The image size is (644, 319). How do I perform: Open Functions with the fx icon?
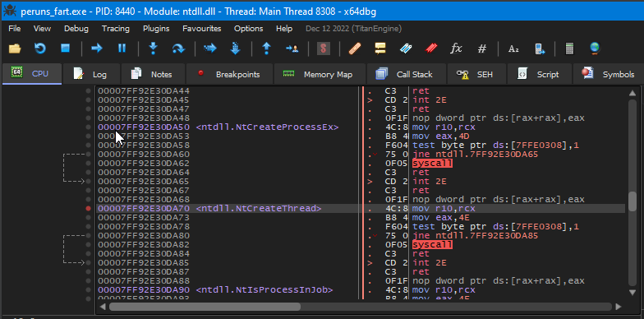(457, 49)
